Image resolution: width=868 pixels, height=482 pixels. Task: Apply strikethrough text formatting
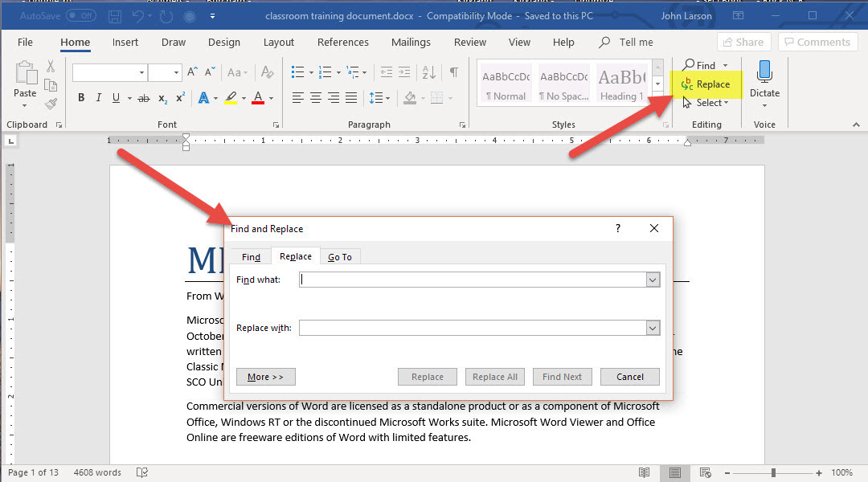(144, 98)
